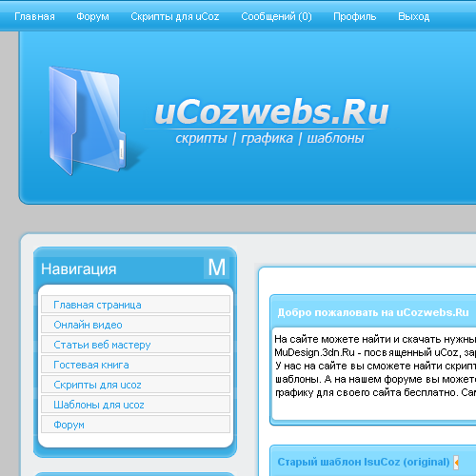The image size is (476, 476).
Task: Select Форум in the navigation sidebar
Action: point(135,425)
